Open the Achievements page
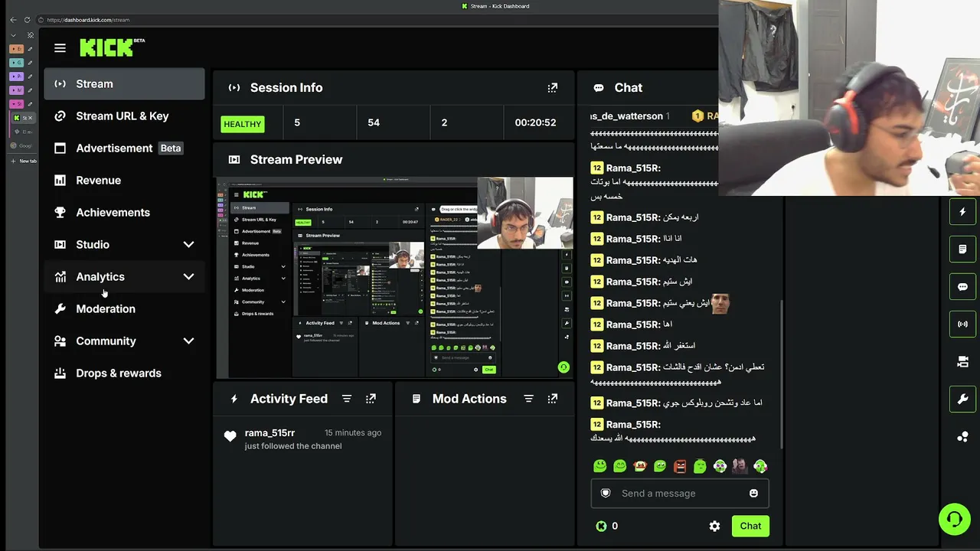Viewport: 980px width, 551px height. [124, 213]
